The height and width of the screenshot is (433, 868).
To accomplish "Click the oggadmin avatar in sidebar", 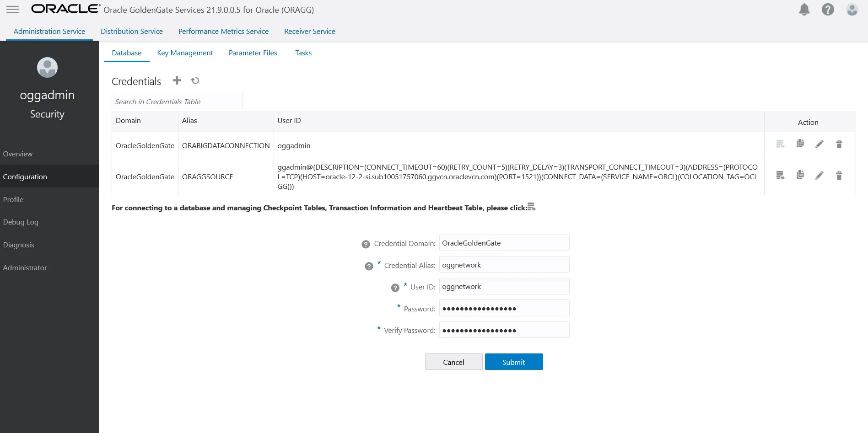I will tap(47, 68).
